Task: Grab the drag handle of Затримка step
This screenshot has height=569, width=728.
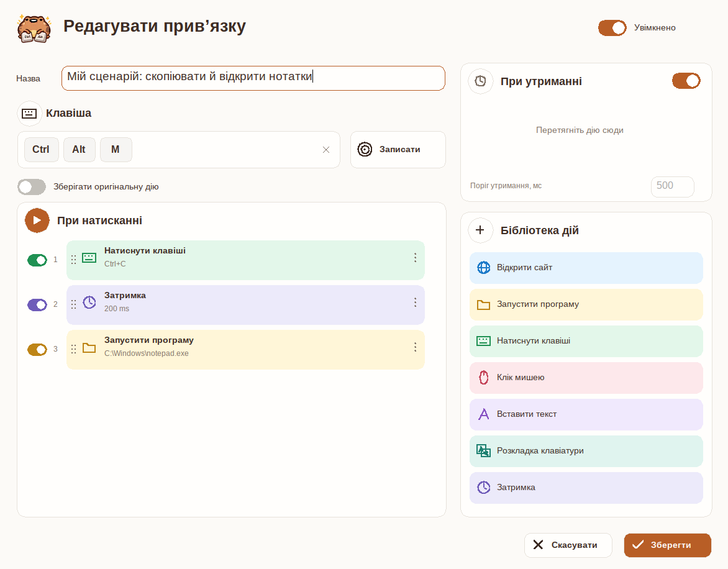Action: click(x=73, y=304)
